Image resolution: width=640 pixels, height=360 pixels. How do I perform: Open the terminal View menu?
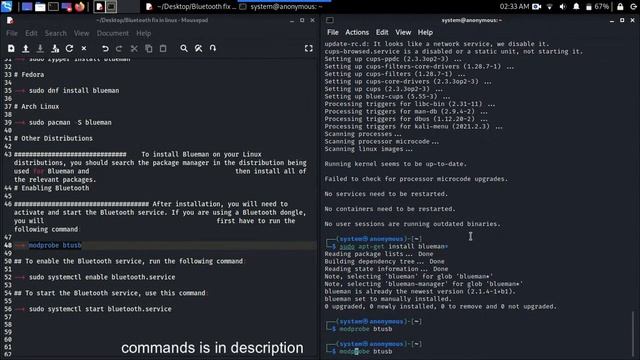click(x=403, y=32)
